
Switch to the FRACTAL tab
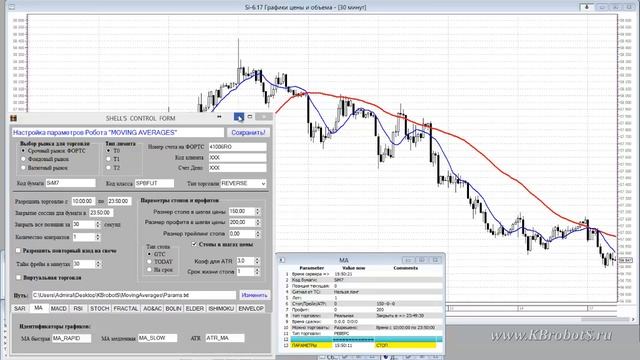tap(126, 309)
